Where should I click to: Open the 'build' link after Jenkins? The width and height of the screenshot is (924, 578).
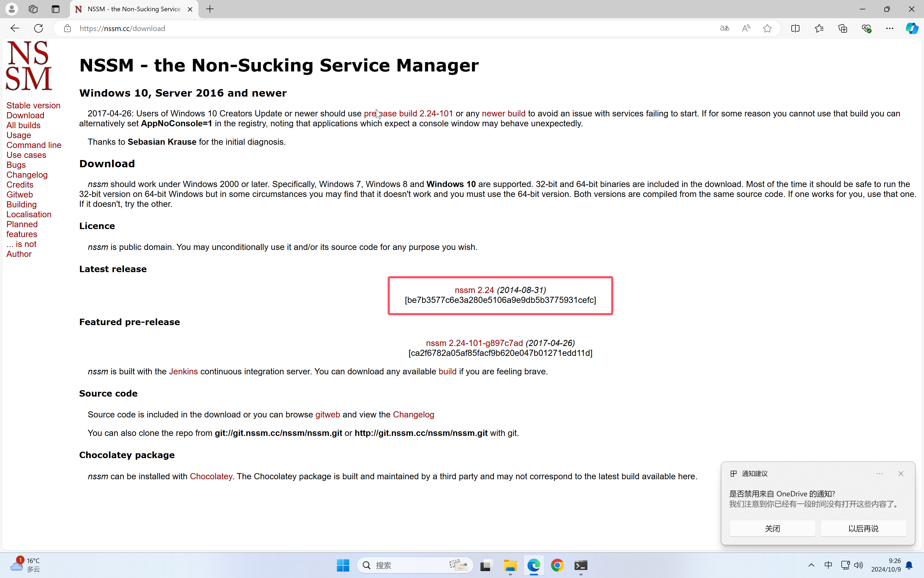tap(448, 372)
